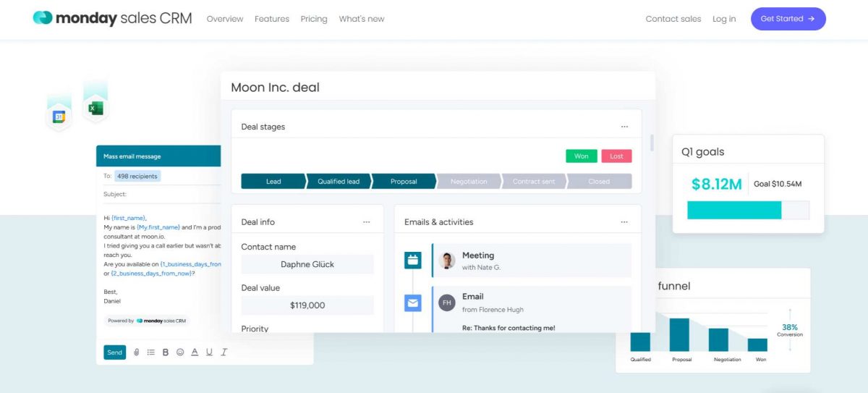Toggle bold formatting in email editor
Viewport: 868px width, 393px height.
tap(166, 352)
